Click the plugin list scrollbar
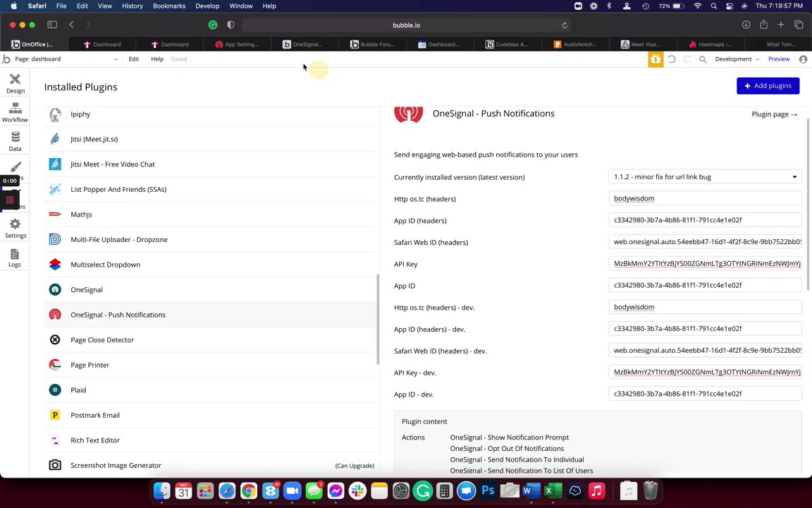The width and height of the screenshot is (812, 508). pos(378,319)
